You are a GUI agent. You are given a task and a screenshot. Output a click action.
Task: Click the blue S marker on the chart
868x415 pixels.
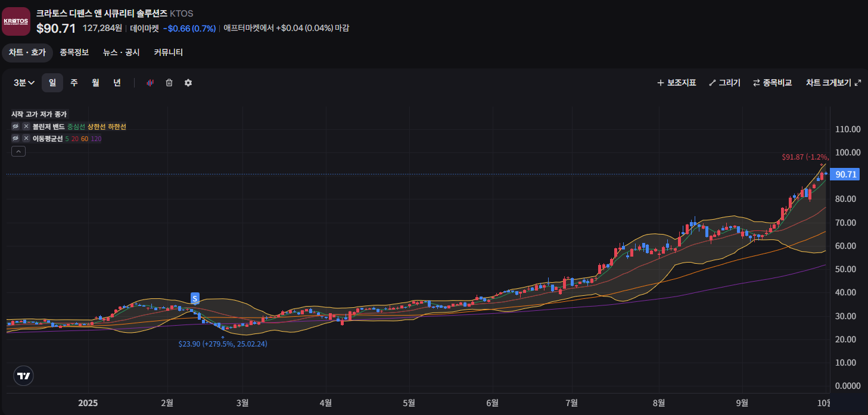click(195, 297)
